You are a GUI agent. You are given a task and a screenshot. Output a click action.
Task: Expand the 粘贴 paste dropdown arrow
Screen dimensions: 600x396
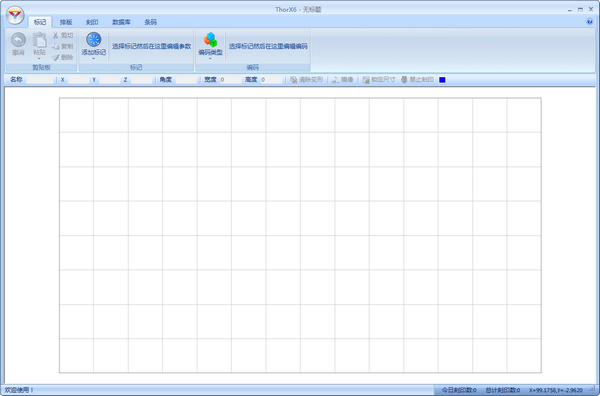click(x=39, y=59)
